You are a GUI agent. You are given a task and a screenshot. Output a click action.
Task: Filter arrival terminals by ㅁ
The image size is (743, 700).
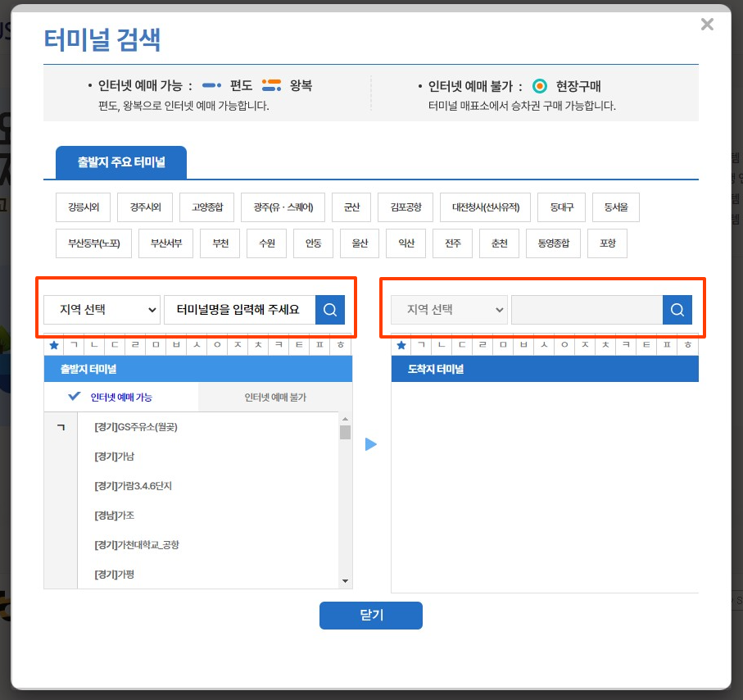click(x=503, y=345)
